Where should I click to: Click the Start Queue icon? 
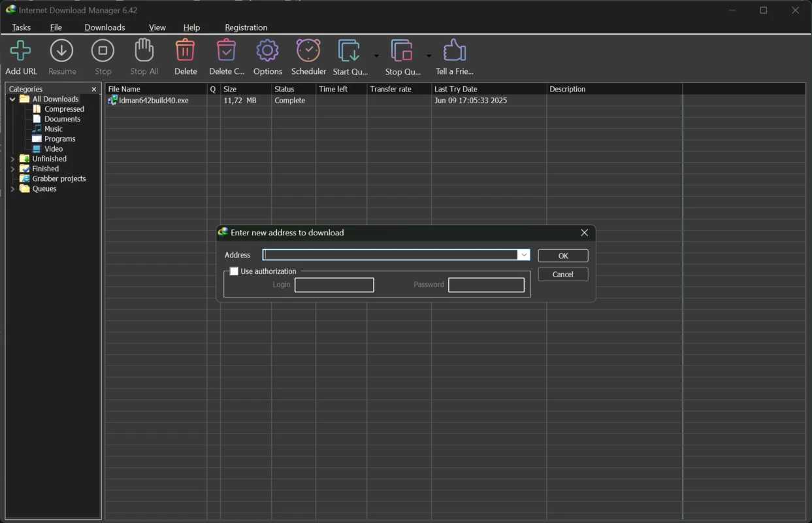point(349,51)
